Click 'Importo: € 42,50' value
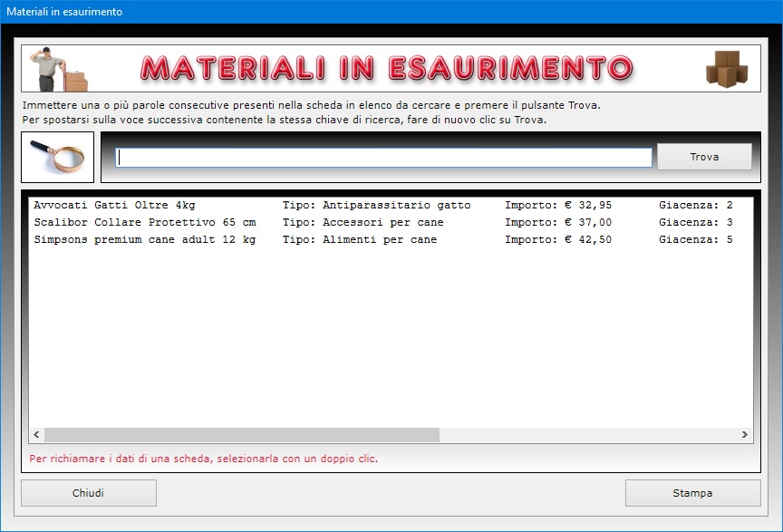Viewport: 783px width, 532px height. (558, 240)
